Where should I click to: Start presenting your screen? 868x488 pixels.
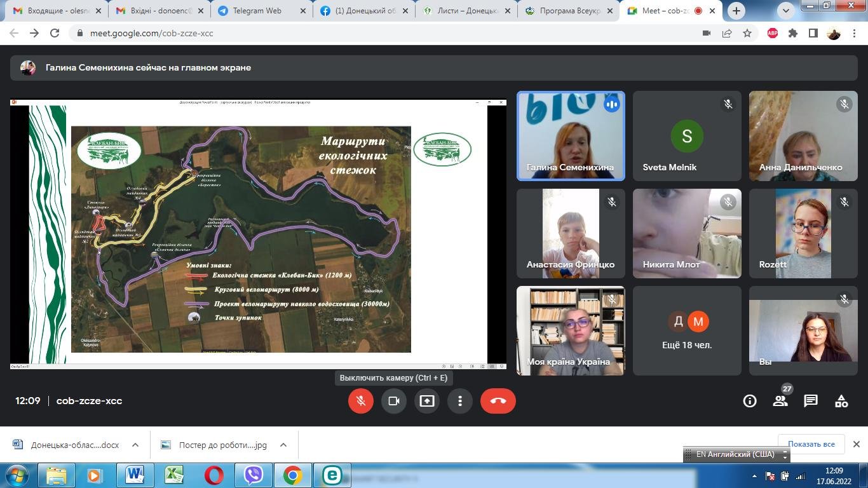(427, 401)
